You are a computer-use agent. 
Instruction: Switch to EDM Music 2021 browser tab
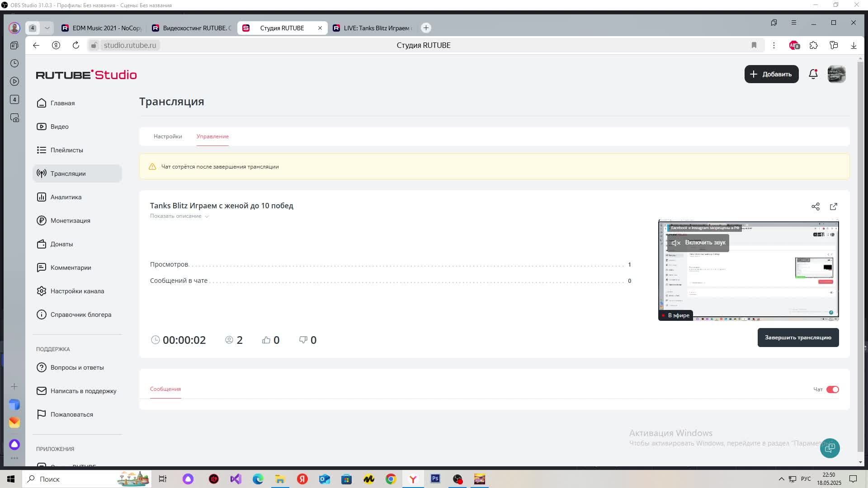click(x=101, y=28)
